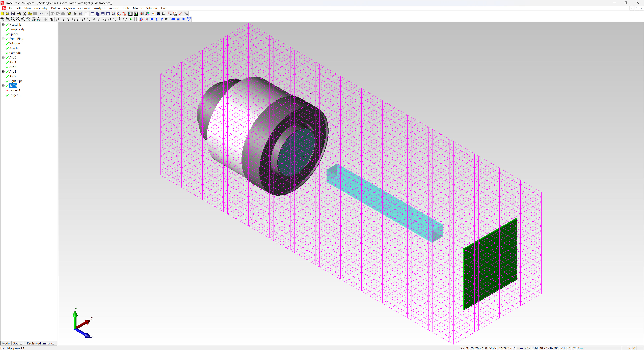Toggle the Arc 1 checkmark
The width and height of the screenshot is (644, 350).
[7, 62]
